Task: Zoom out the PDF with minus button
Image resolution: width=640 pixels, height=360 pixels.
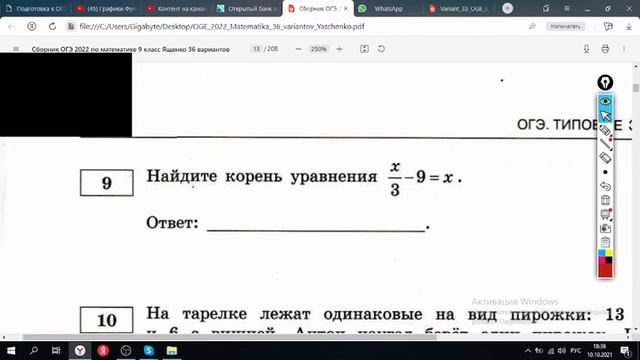Action: point(298,49)
